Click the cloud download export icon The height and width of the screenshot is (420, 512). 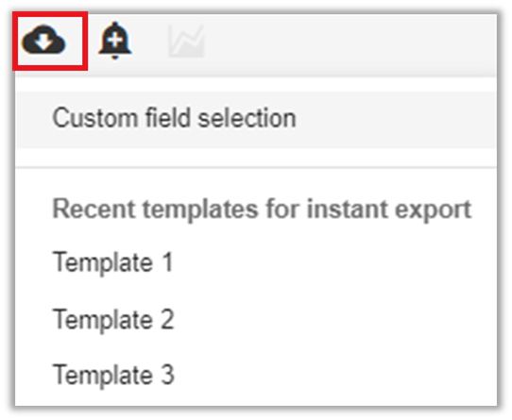click(x=43, y=40)
